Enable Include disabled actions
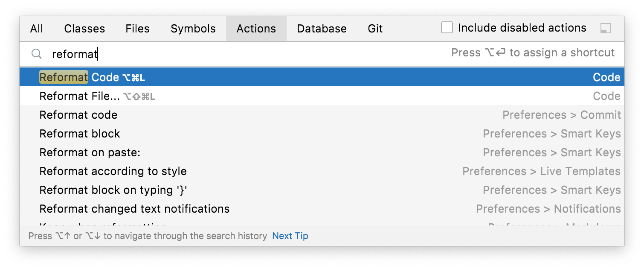644x269 pixels. click(447, 27)
